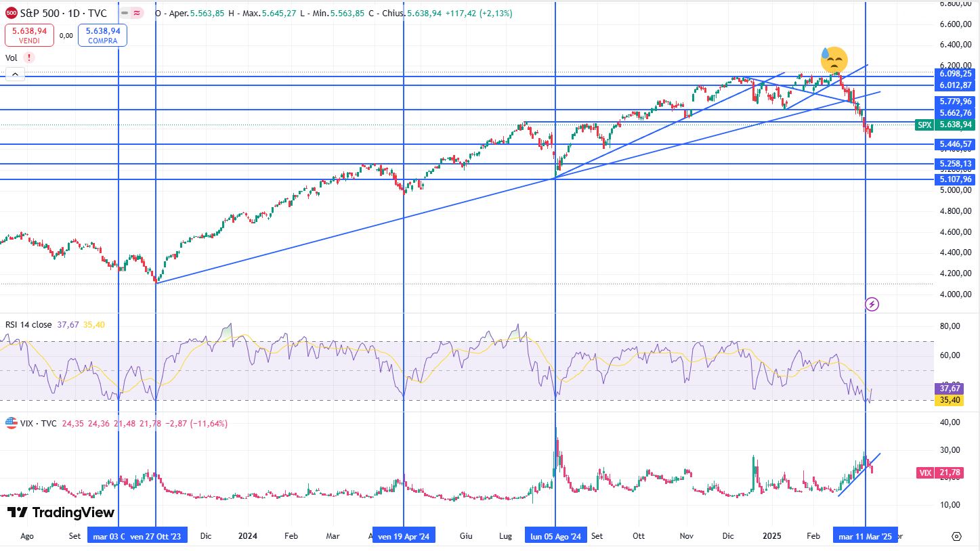Click the S&P 500 · 1D · TVC title
980x551 pixels.
(x=63, y=13)
